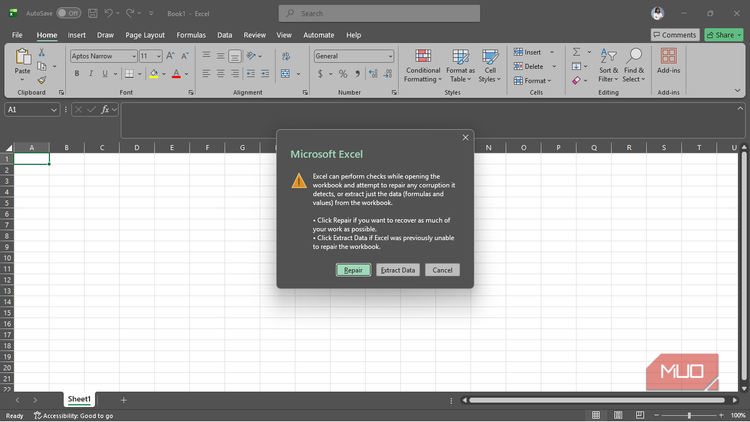Expand the Name Box dropdown
This screenshot has height=422, width=750.
54,110
